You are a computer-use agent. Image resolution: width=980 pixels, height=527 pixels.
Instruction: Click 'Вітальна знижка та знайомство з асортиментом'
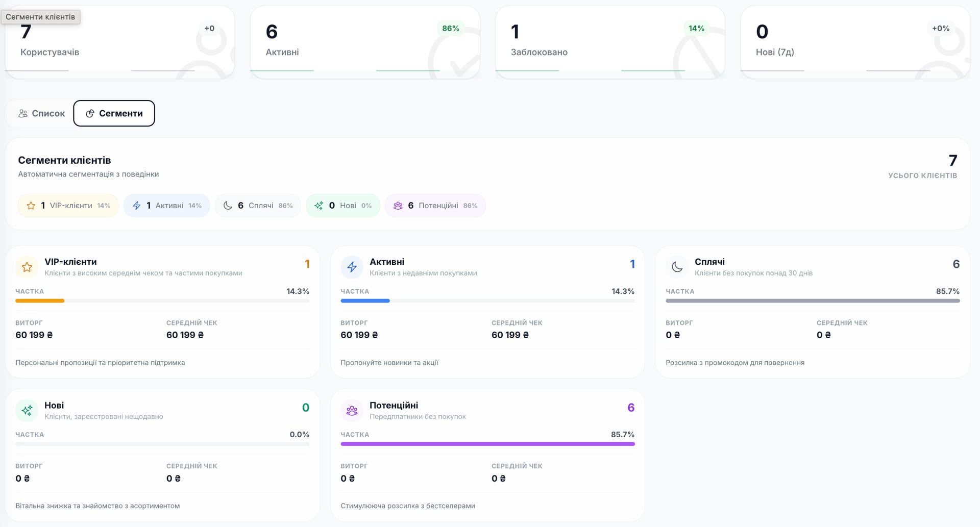pyautogui.click(x=97, y=506)
